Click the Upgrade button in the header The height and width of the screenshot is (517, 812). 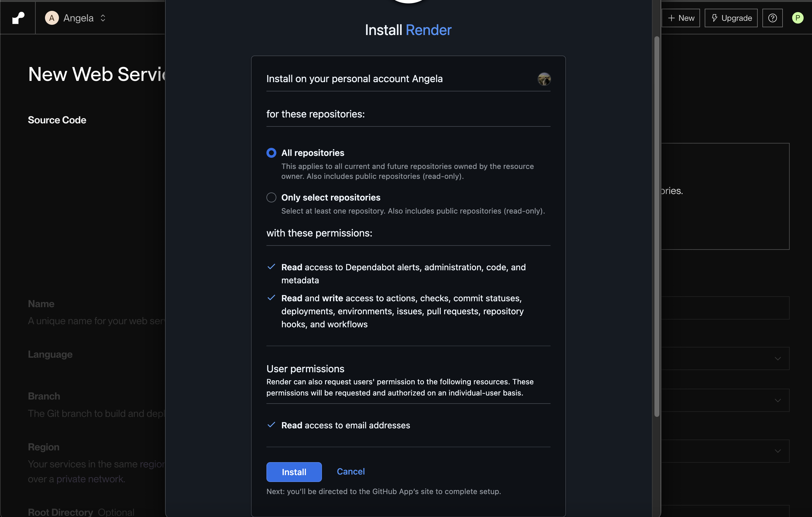pyautogui.click(x=731, y=18)
